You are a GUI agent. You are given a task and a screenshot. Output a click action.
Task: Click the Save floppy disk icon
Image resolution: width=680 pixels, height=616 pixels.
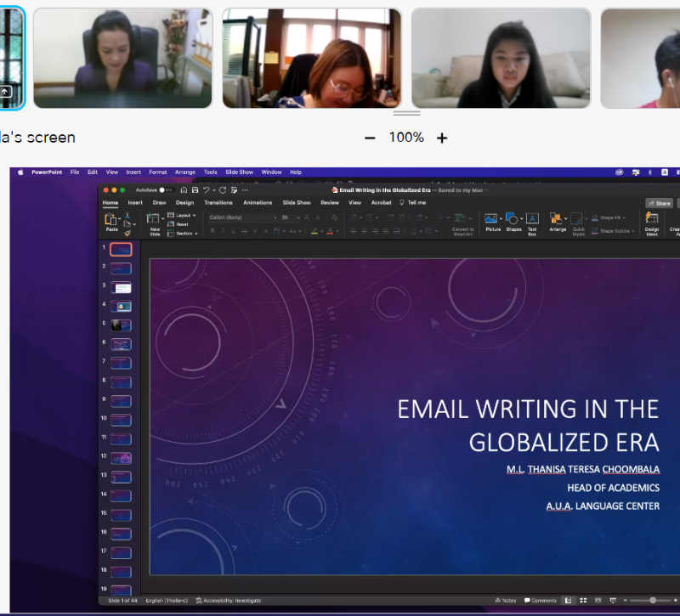click(195, 189)
